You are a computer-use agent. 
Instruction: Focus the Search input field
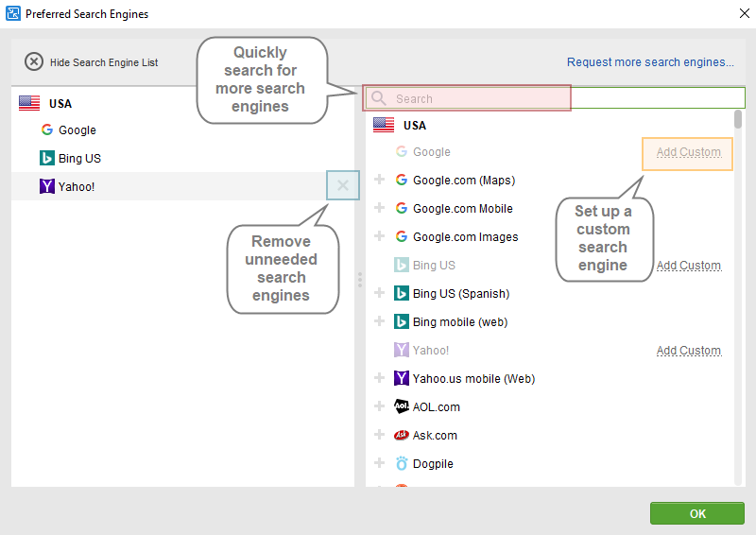(555, 98)
